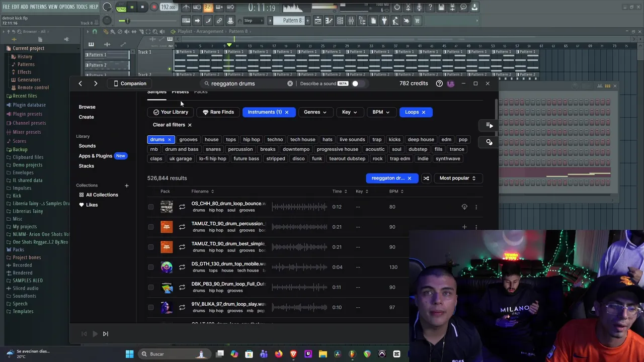Click the DS_GTH_130 pack thumbnail

[167, 267]
